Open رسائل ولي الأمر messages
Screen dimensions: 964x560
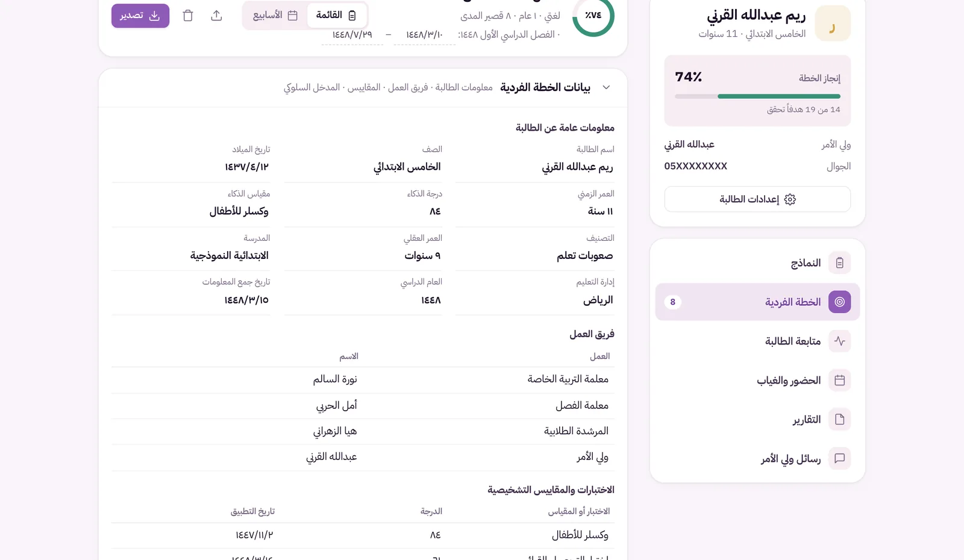tap(757, 459)
